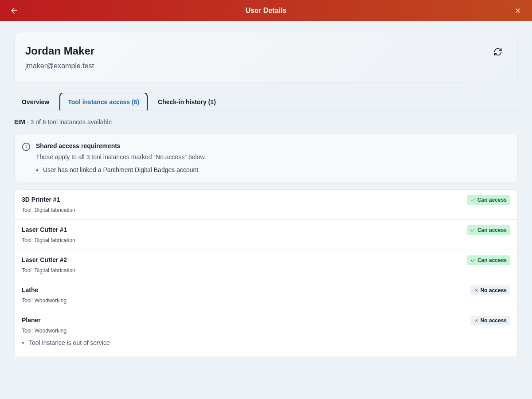This screenshot has height=399, width=532.
Task: Select the Planer row title
Action: coord(31,320)
